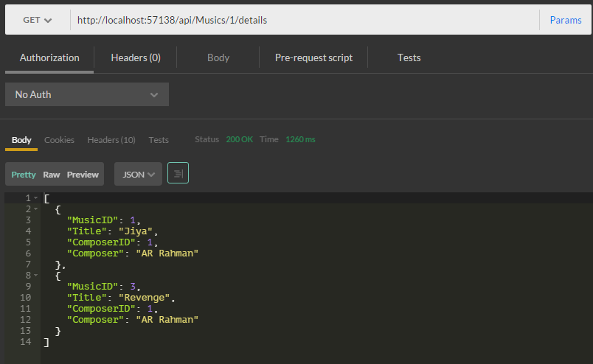Open the Pre-request script tab
The width and height of the screenshot is (593, 364).
coord(313,57)
